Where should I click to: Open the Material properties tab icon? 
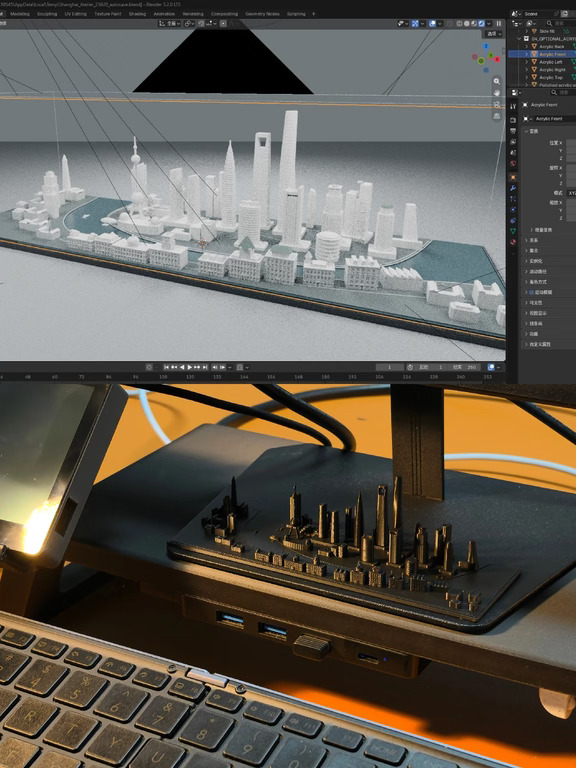513,242
